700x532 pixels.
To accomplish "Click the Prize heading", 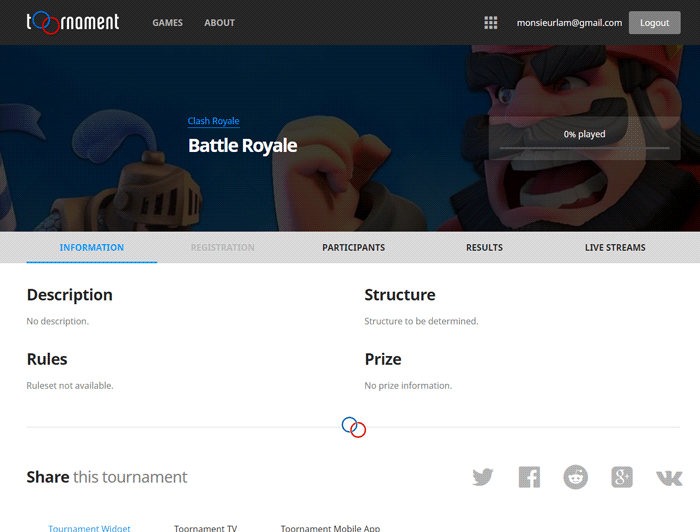I will [383, 359].
